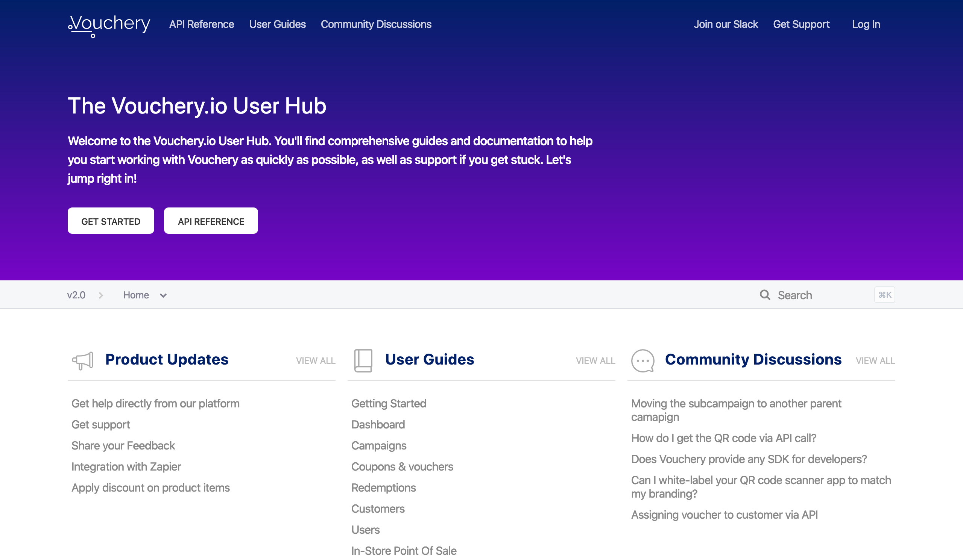Open the Product Updates heading

click(x=167, y=360)
